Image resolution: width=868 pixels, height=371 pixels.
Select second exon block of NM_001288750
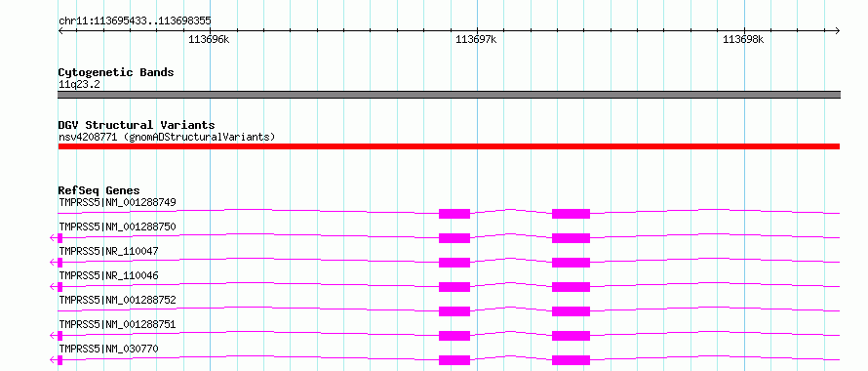coord(571,238)
